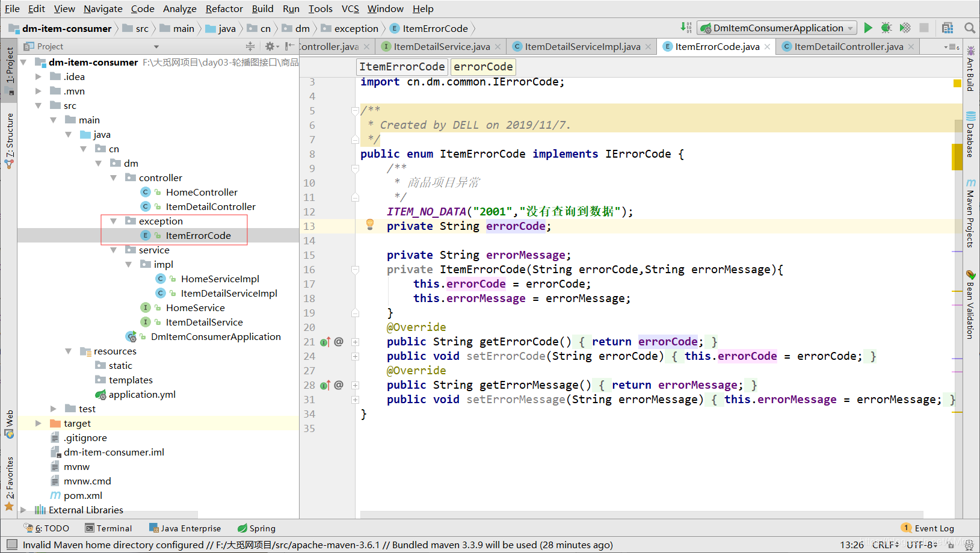Image resolution: width=980 pixels, height=553 pixels.
Task: Open Project panel settings gear icon
Action: (270, 46)
